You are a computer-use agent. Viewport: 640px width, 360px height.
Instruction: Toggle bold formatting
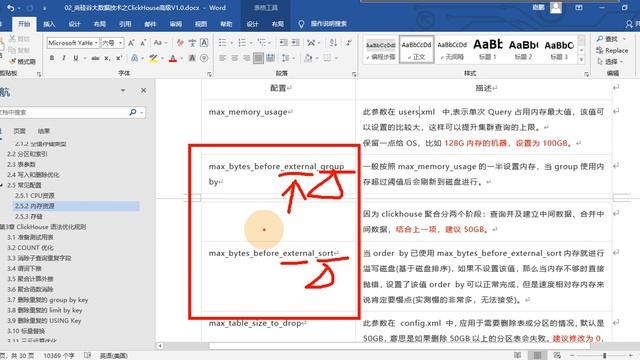pyautogui.click(x=52, y=58)
